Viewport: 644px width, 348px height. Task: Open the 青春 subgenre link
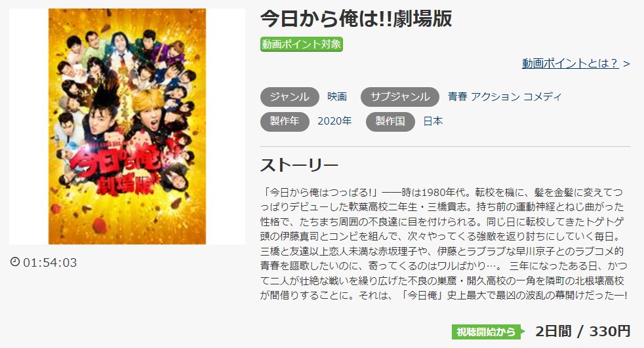pos(458,96)
